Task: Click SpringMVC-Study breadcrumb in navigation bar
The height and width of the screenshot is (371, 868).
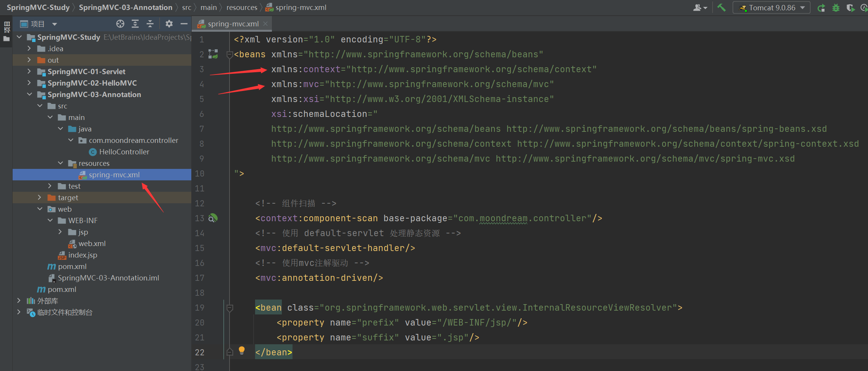Action: pos(38,8)
